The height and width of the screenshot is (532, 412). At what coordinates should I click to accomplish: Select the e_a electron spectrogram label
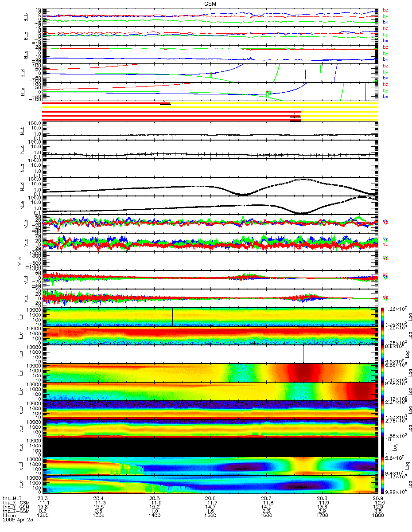[x=22, y=448]
